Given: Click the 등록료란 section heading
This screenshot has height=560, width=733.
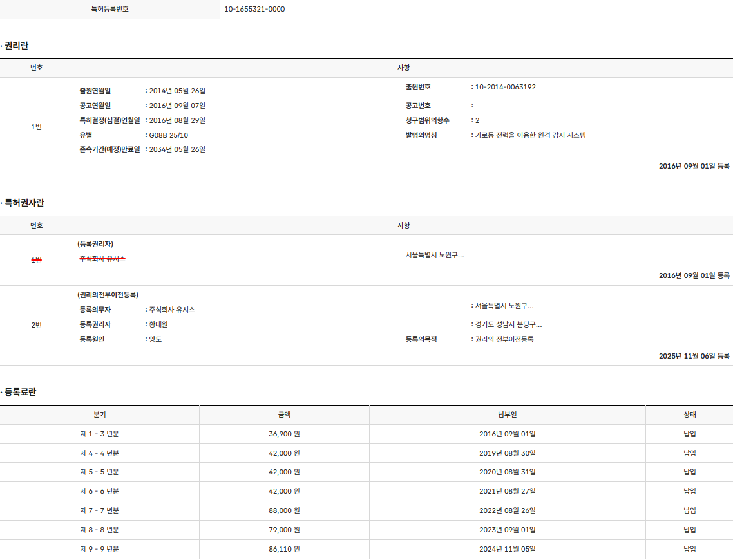Looking at the screenshot, I should pos(20,392).
